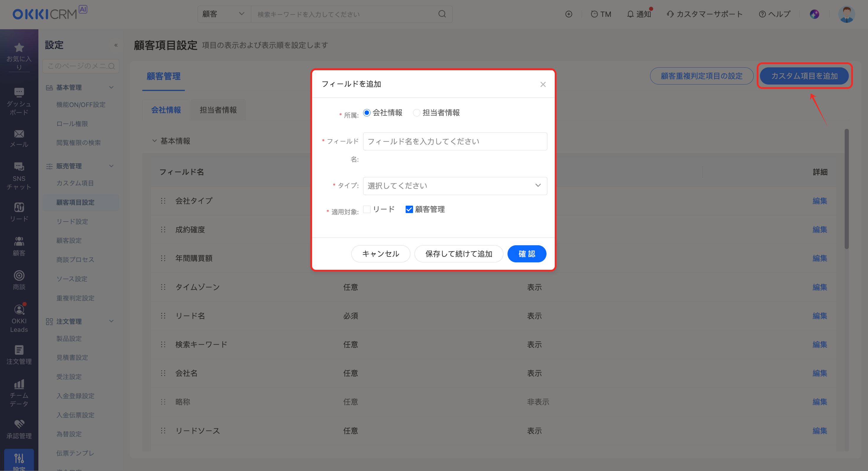Screen dimensions: 868x471
Task: Open the リード sidebar icon
Action: click(x=19, y=207)
